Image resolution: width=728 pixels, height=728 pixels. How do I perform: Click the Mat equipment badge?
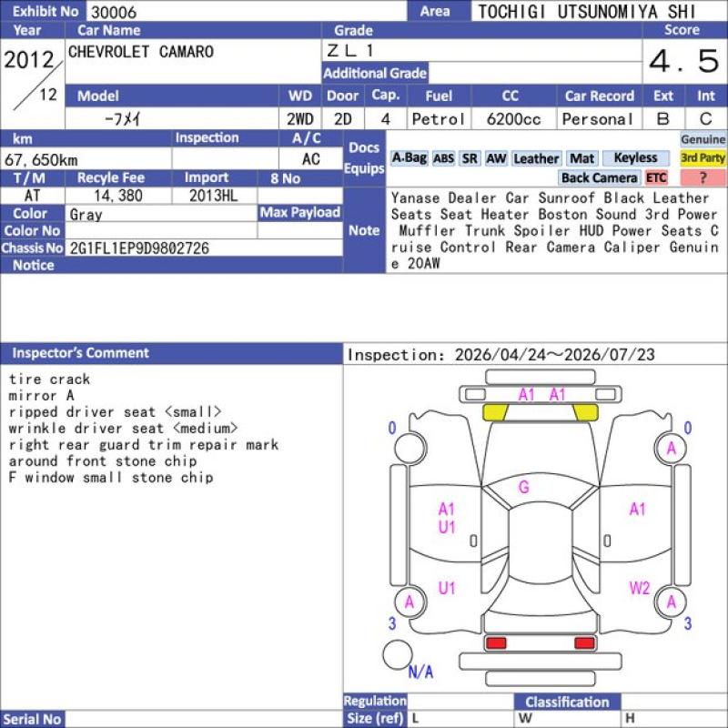pos(581,158)
